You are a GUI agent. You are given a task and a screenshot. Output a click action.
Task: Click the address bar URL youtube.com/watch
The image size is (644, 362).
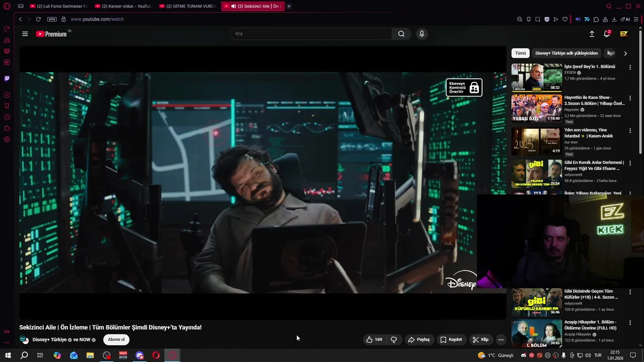tap(97, 19)
